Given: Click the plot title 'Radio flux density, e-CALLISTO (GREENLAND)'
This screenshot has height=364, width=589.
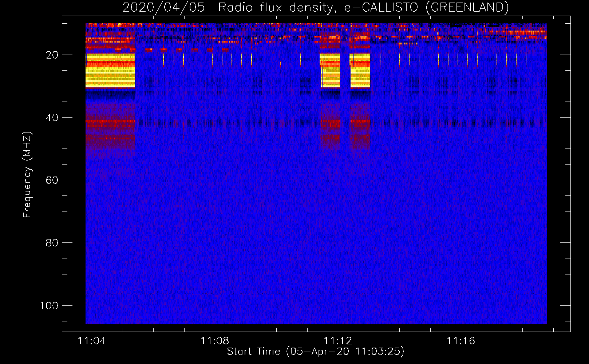Looking at the screenshot, I should [x=363, y=7].
